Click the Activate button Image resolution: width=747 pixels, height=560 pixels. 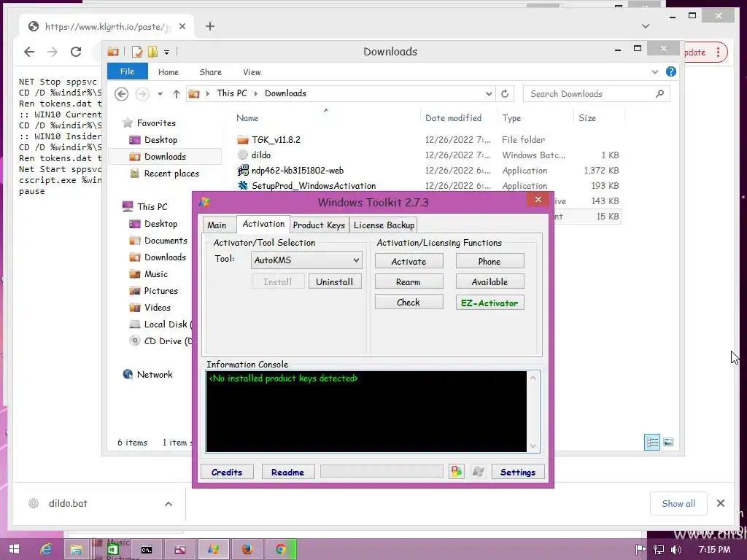pyautogui.click(x=409, y=261)
